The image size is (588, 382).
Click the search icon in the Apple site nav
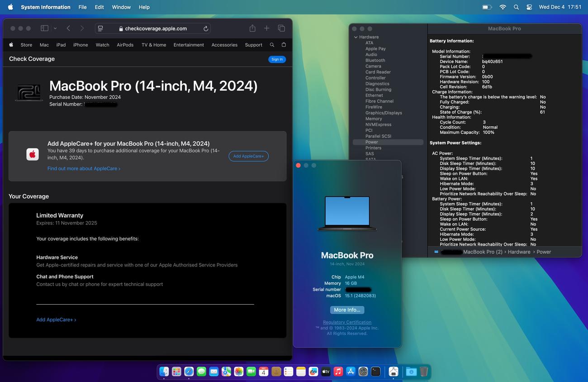pos(272,45)
